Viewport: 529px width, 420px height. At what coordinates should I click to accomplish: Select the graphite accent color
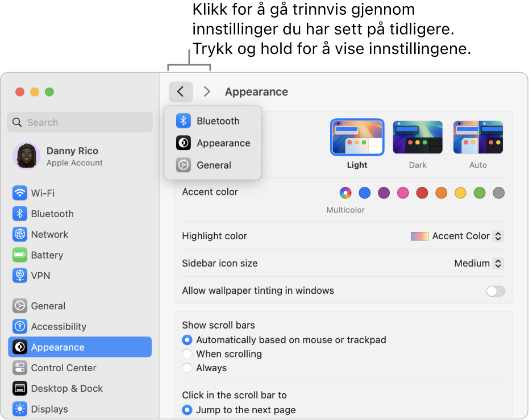(499, 193)
